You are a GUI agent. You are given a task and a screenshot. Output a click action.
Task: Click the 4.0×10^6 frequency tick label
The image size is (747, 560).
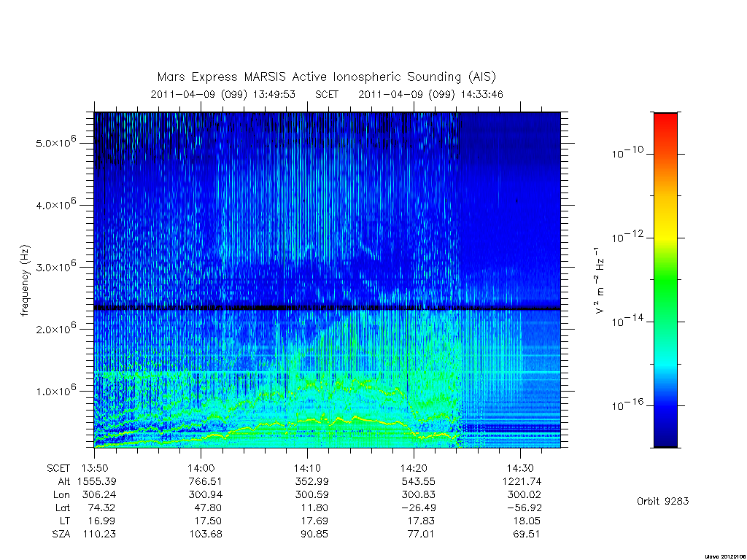click(55, 204)
